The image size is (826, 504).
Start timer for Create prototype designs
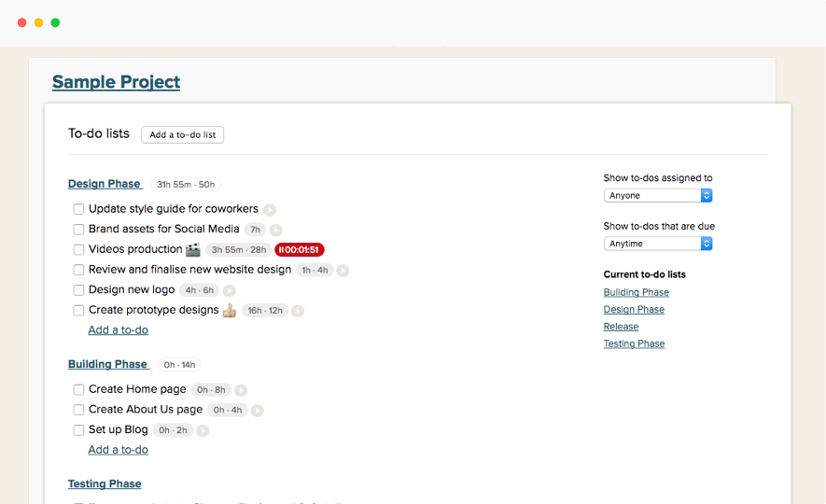click(298, 311)
